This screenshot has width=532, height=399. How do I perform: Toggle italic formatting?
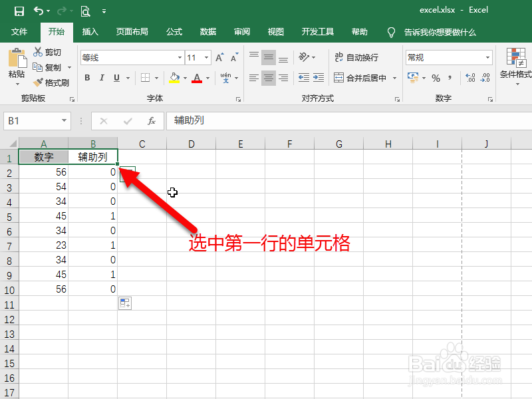(101, 78)
